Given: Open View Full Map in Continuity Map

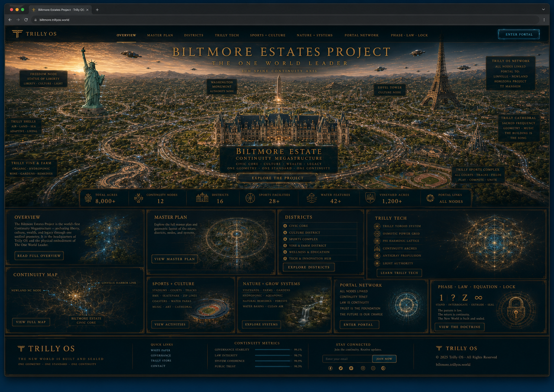Looking at the screenshot, I should pos(31,322).
